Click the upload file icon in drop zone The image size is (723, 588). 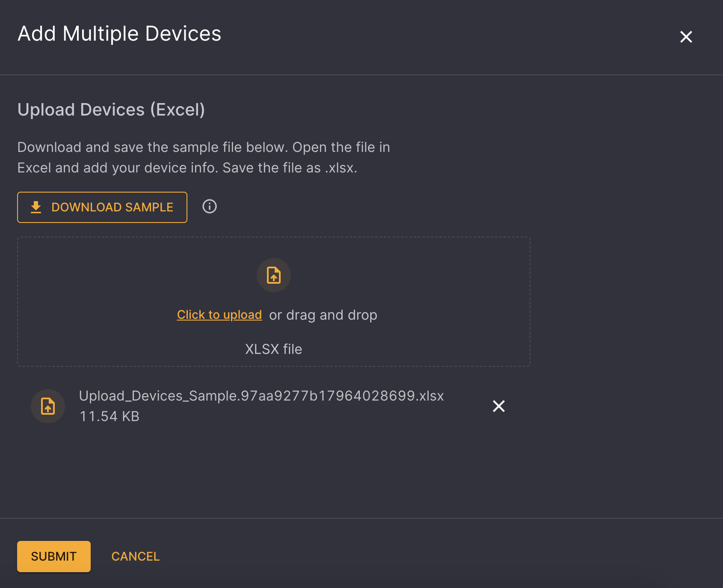[x=274, y=275]
